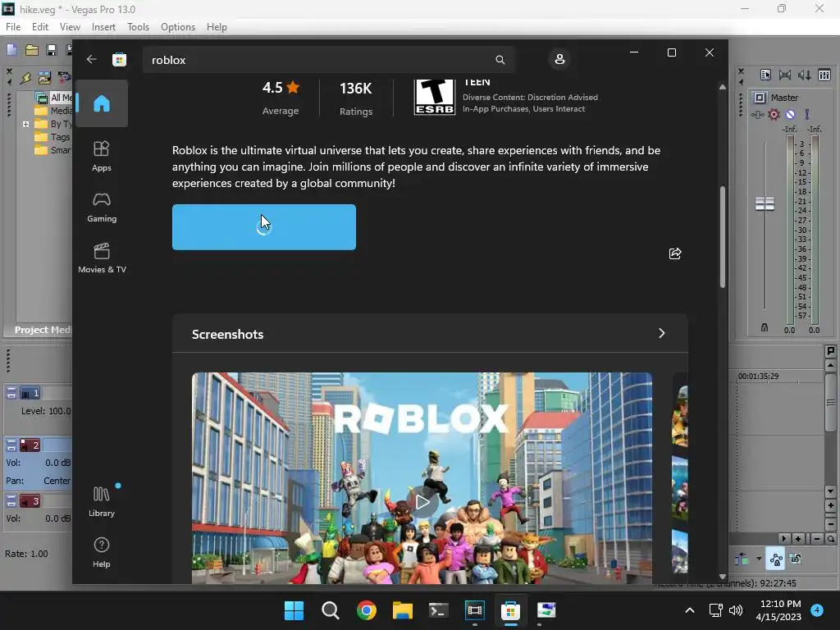Select the Tags folder in Project Media
Viewport: 840px width, 630px height.
[x=52, y=137]
